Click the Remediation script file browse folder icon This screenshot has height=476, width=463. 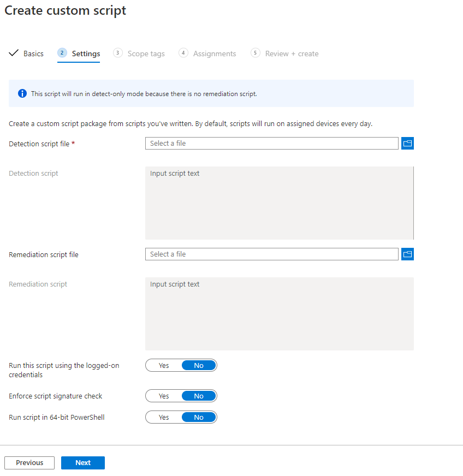click(x=407, y=254)
